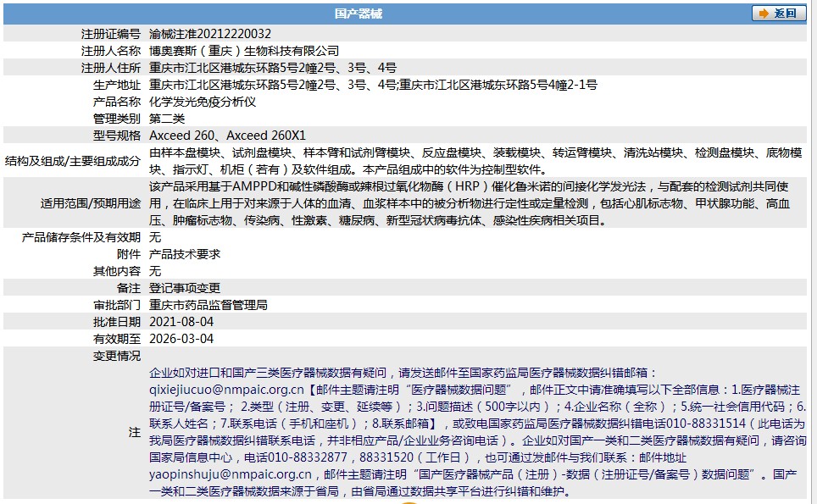Select the 注册人住所 address value
The width and height of the screenshot is (817, 504).
click(273, 68)
